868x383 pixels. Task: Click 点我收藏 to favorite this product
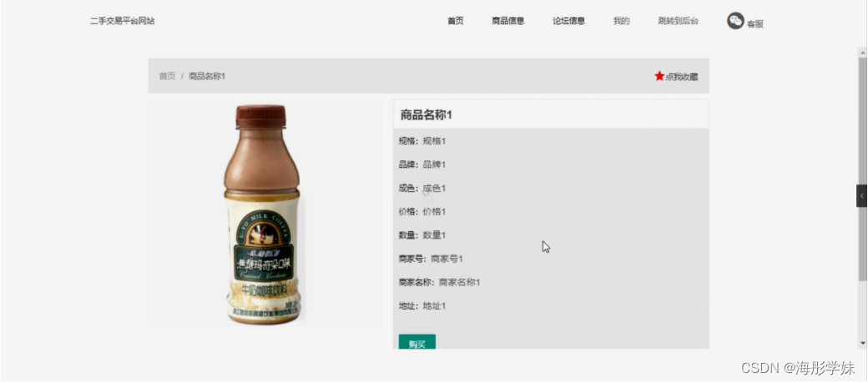[681, 77]
